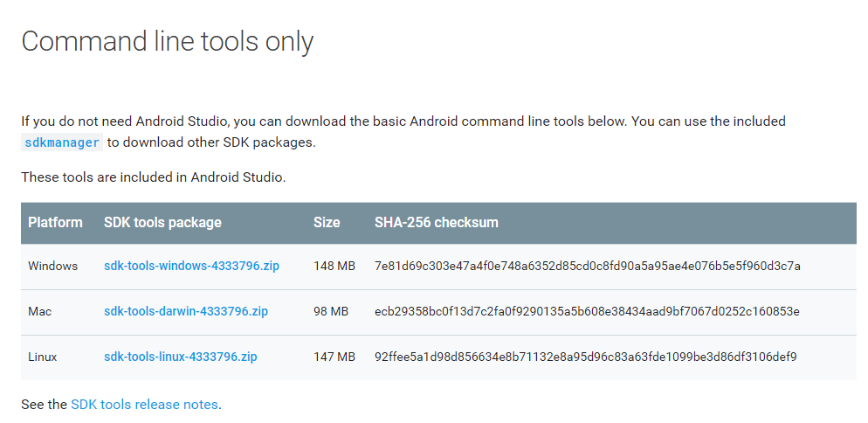Click the Windows SHA-256 checksum starting 7e81d69c
This screenshot has width=868, height=423.
point(587,266)
